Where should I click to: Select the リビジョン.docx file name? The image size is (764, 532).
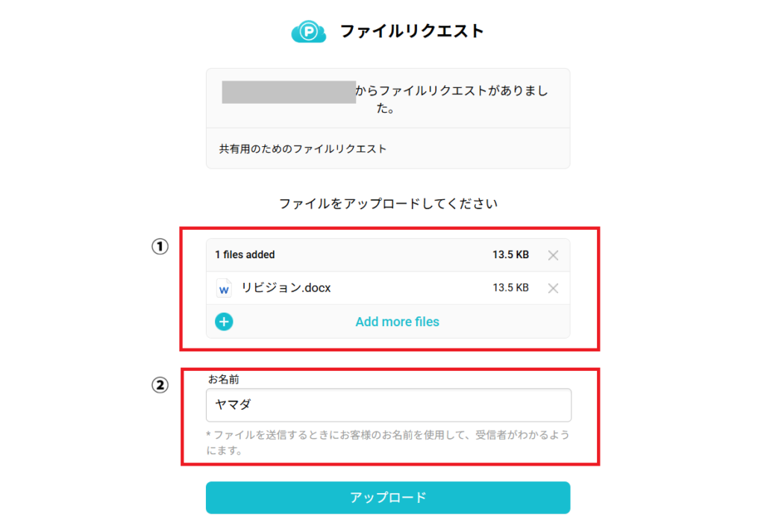click(286, 288)
